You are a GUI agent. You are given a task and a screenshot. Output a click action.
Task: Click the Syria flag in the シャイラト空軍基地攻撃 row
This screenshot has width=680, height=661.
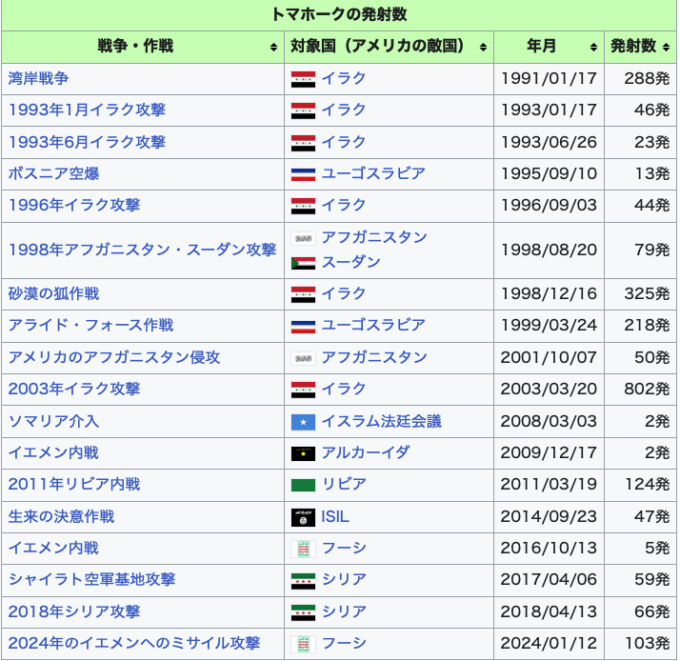303,580
